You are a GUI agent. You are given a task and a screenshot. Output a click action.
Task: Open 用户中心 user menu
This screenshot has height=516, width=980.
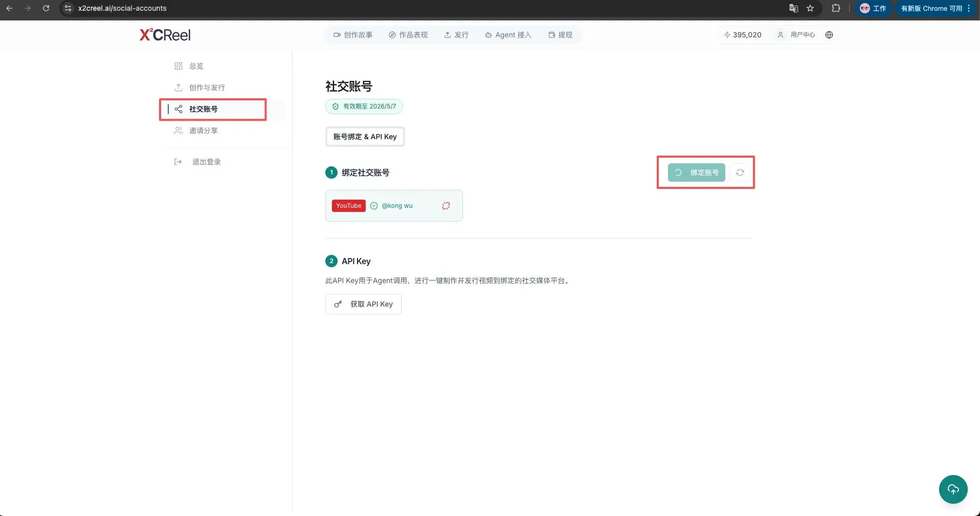[796, 35]
